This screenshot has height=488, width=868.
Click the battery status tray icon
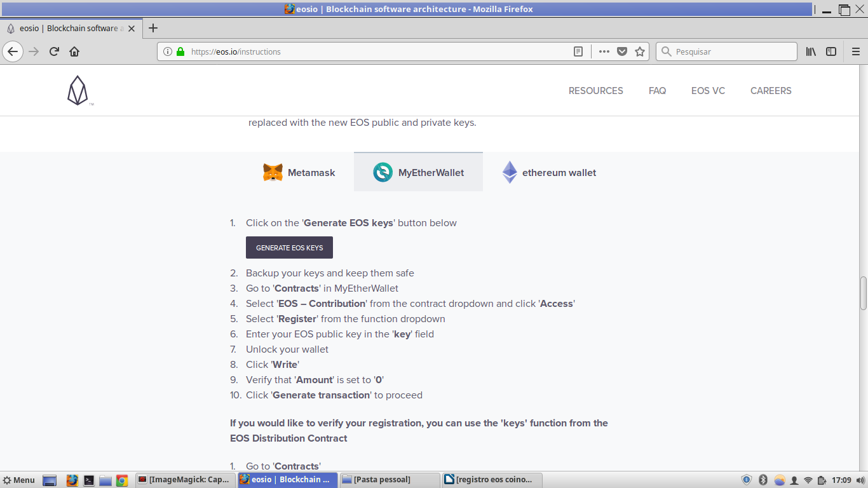tap(822, 480)
